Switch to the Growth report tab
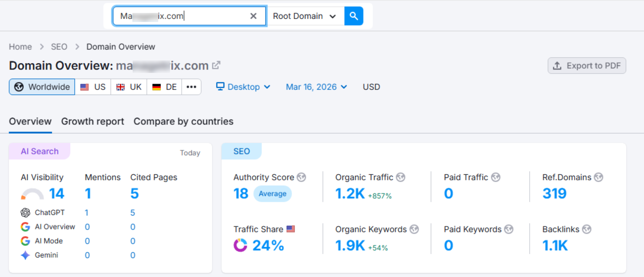Screen dimensions: 644x277 [92, 121]
